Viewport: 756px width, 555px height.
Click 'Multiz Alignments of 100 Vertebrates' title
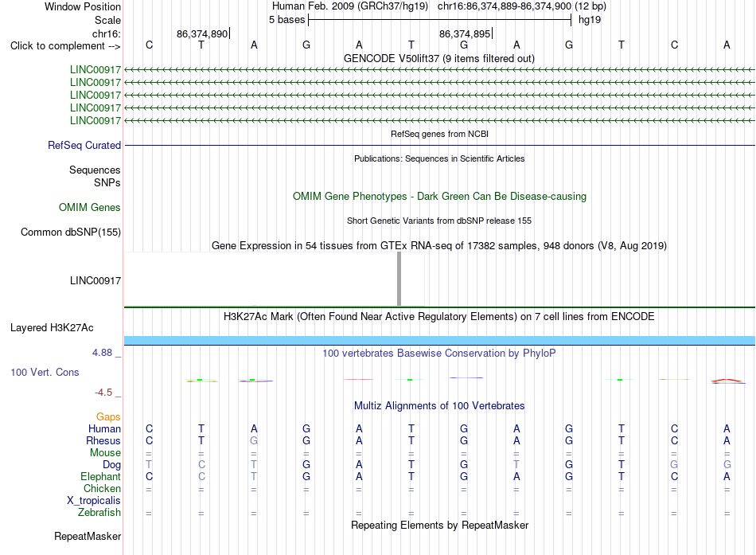[x=439, y=406]
